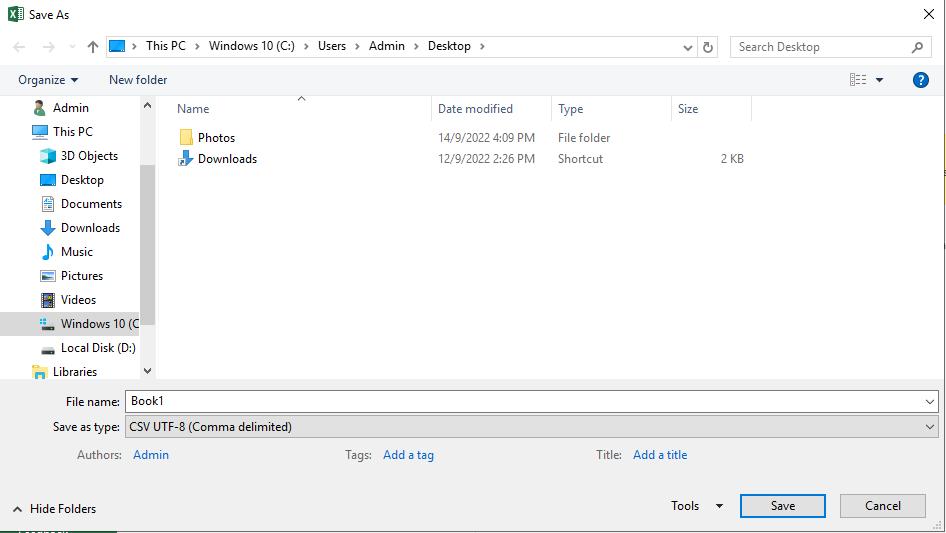Open the Tools dropdown
Screen dimensions: 946x533
pyautogui.click(x=697, y=506)
